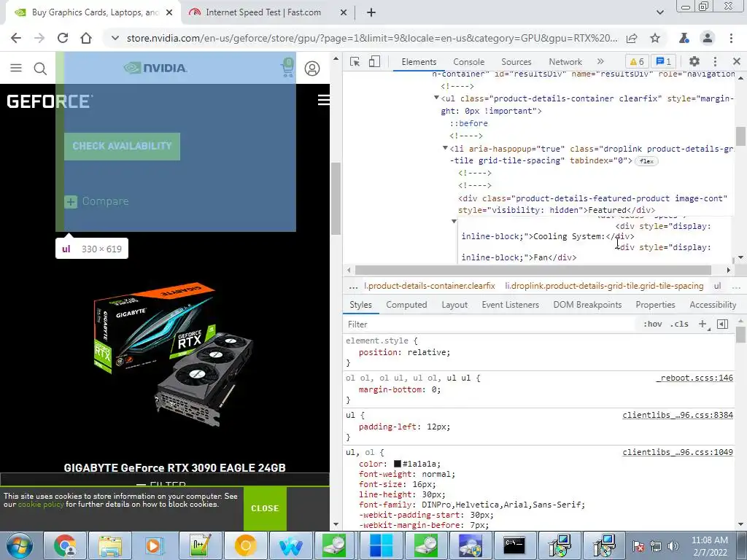Collapse the ul product-details-container node
This screenshot has width=747, height=560.
pos(436,98)
